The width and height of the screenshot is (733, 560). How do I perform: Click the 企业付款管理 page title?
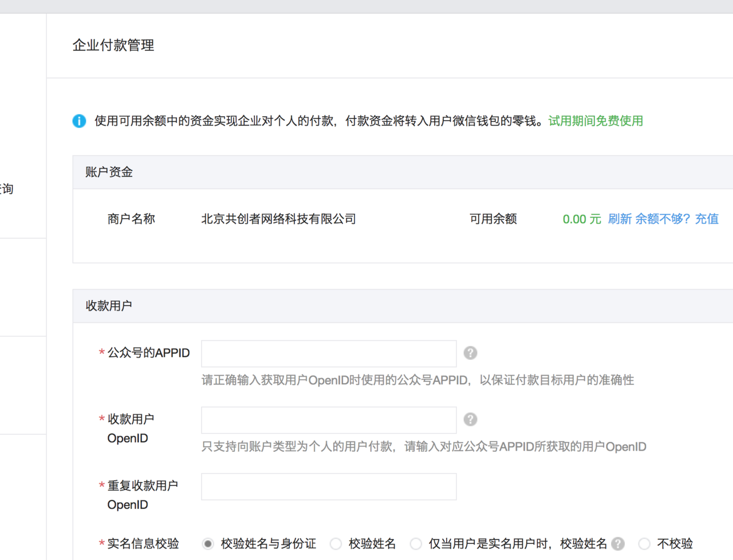click(113, 45)
